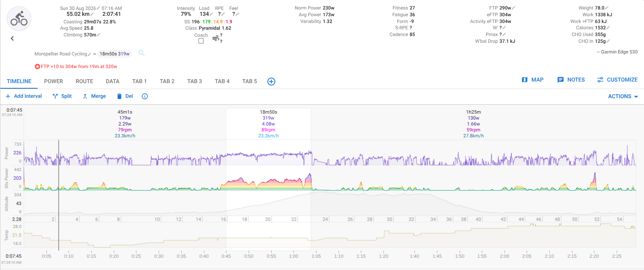The width and height of the screenshot is (644, 270).
Task: Edit the Weight 78.0 pencil icon
Action: point(607,8)
